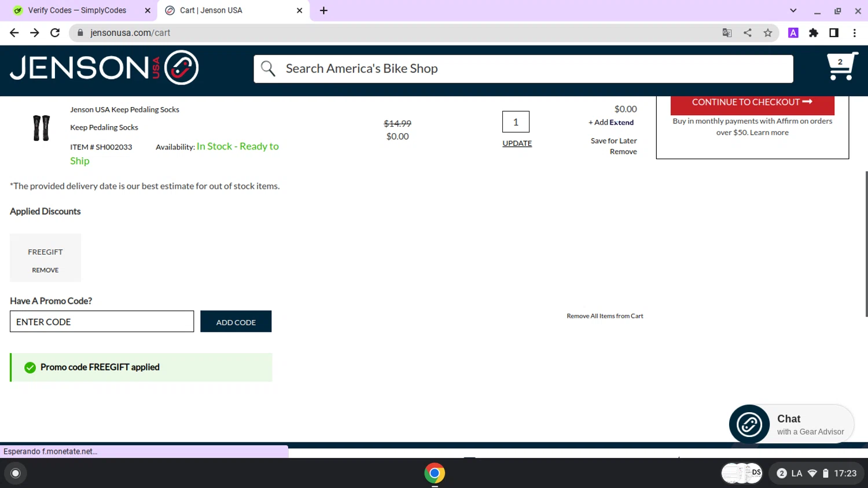Click Affirm Learn more link
The image size is (868, 488).
769,133
